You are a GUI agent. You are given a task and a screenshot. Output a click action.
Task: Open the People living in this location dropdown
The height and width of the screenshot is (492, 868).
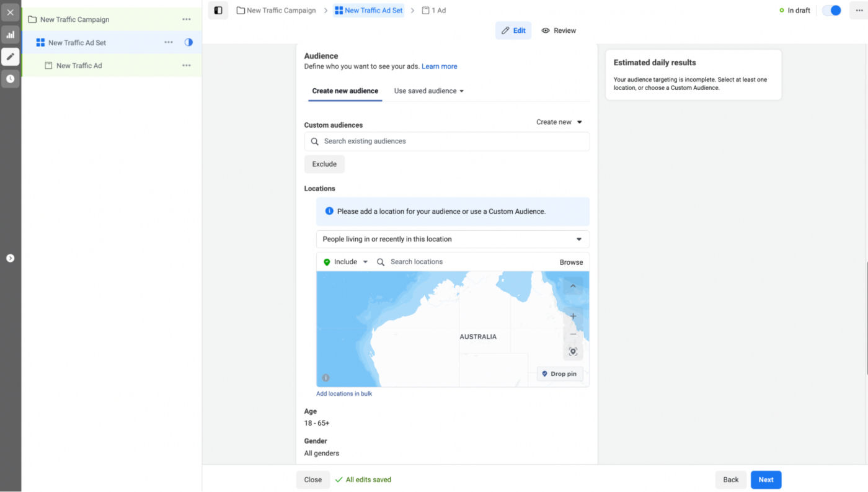click(x=453, y=239)
